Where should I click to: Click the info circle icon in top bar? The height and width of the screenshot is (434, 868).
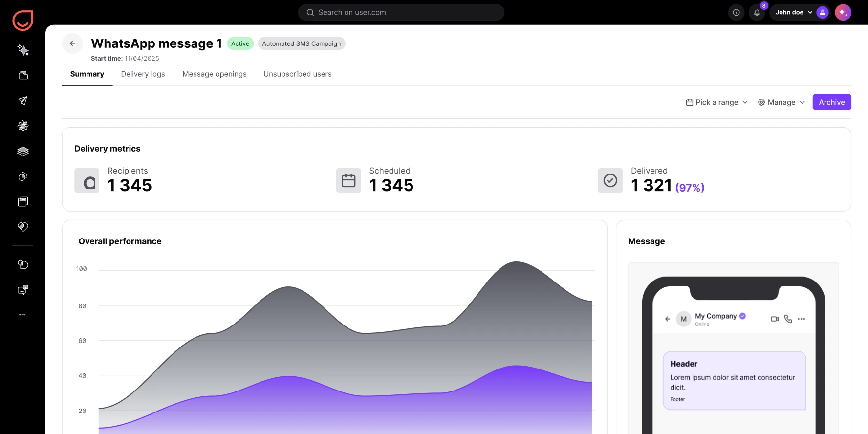[x=736, y=12]
